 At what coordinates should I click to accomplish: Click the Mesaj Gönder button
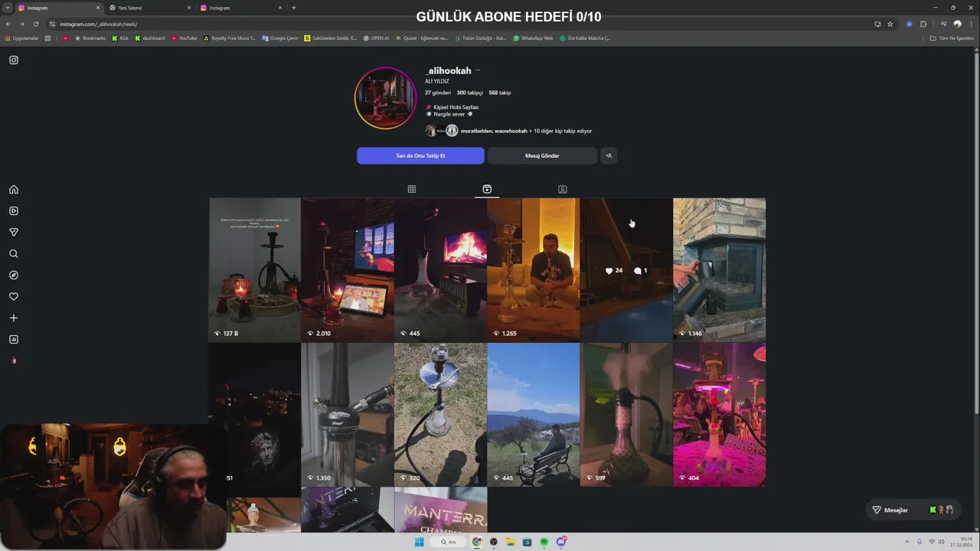tap(542, 155)
